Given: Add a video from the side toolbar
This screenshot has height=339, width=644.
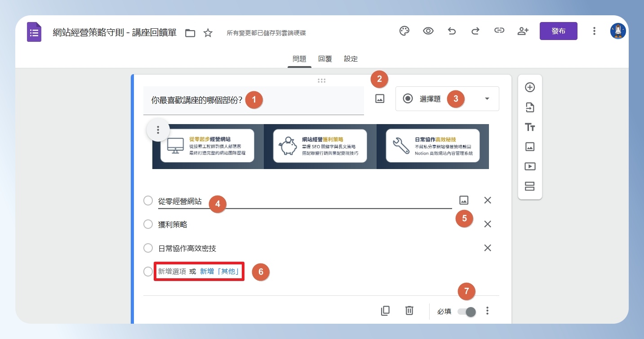Looking at the screenshot, I should (530, 166).
